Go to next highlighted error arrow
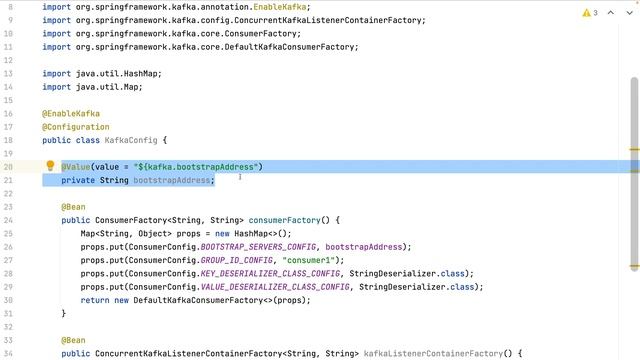 click(x=629, y=13)
